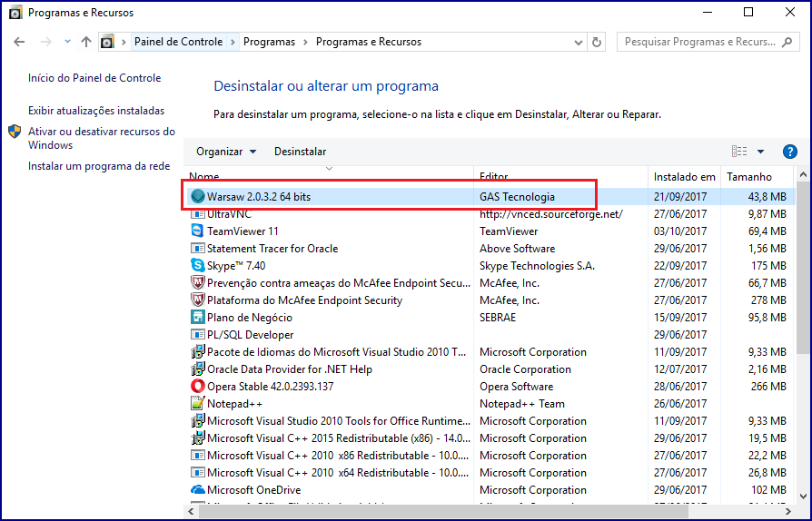The image size is (812, 521).
Task: Open the help question mark icon
Action: point(789,152)
